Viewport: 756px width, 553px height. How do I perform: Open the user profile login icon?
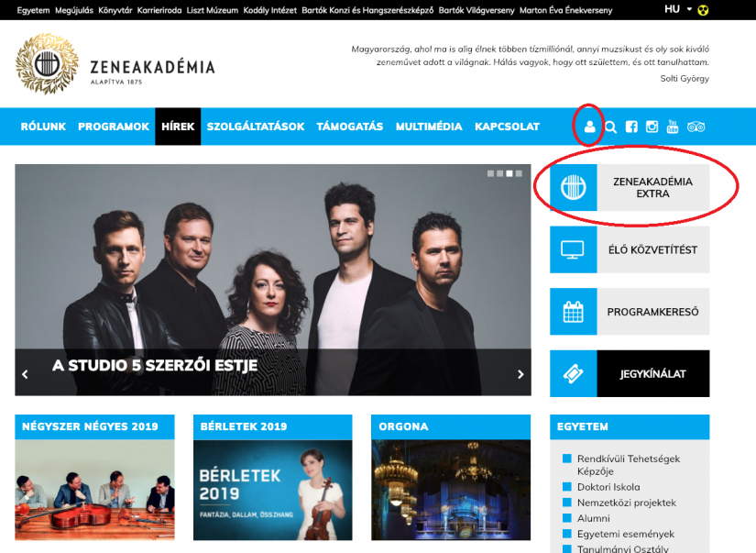tap(589, 127)
